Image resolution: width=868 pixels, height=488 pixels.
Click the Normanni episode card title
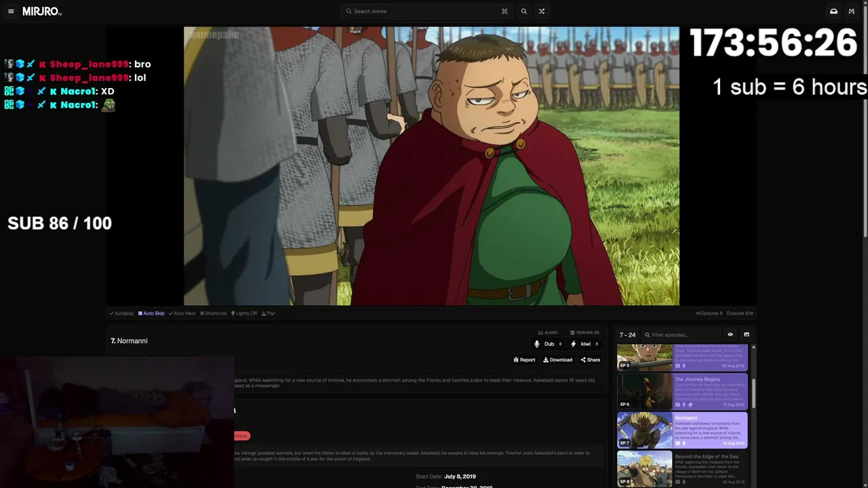[686, 418]
